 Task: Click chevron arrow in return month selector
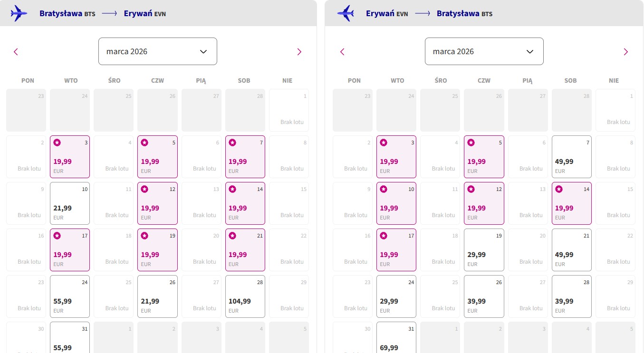coord(530,52)
